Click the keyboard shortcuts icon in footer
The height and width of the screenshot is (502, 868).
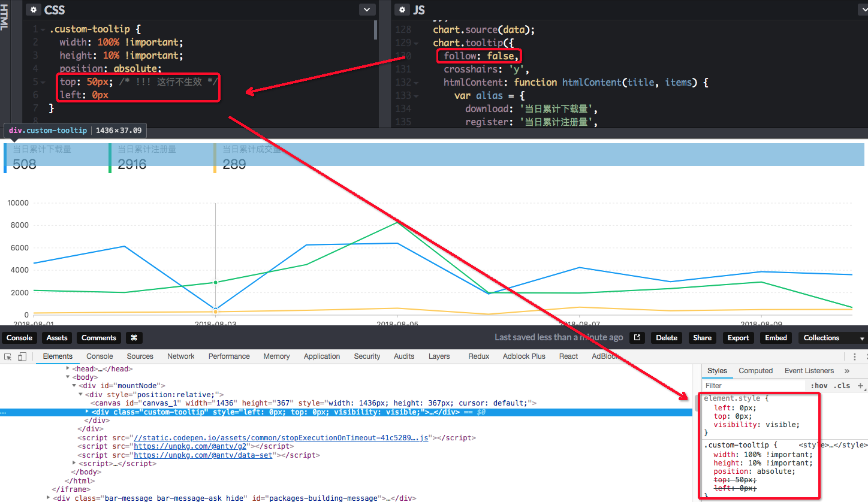[134, 337]
